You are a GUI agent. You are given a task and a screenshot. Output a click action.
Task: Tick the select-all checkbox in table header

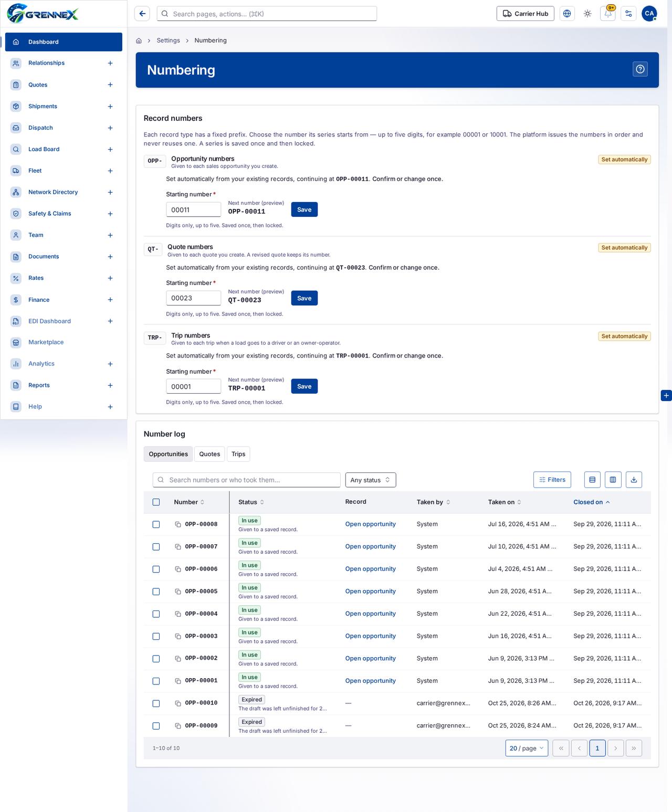tap(156, 502)
